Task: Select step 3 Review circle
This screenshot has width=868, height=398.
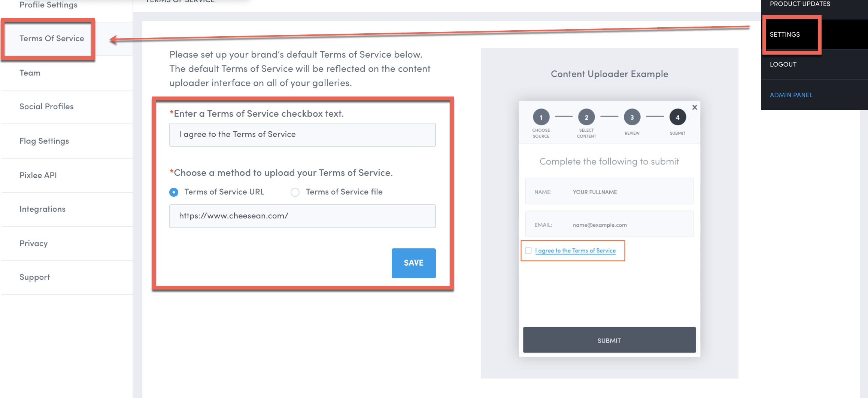Action: tap(632, 117)
